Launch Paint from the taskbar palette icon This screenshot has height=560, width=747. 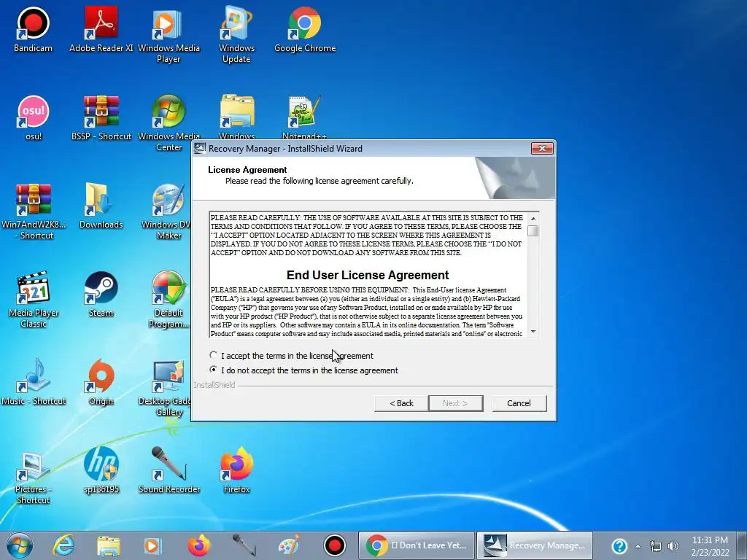coord(289,545)
